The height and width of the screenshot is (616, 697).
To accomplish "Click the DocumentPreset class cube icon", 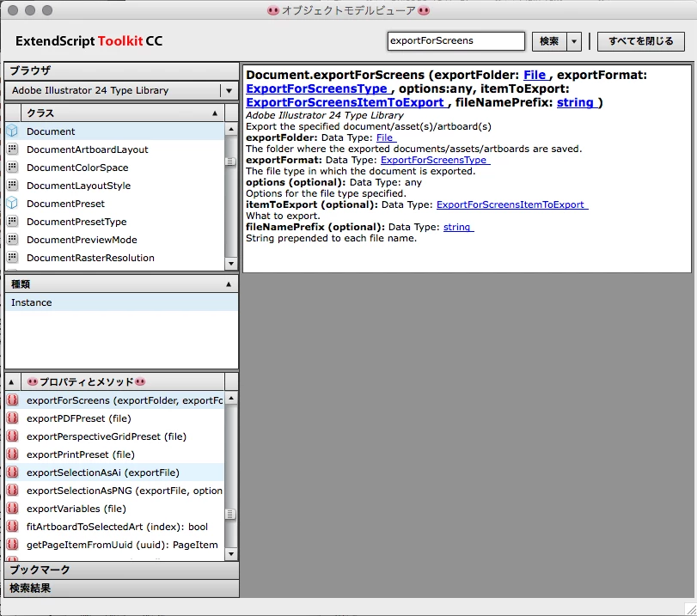I will click(x=12, y=203).
